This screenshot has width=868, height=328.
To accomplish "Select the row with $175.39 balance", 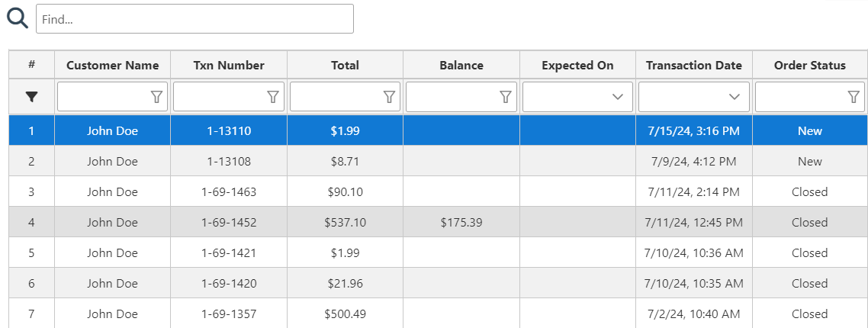I will [461, 223].
